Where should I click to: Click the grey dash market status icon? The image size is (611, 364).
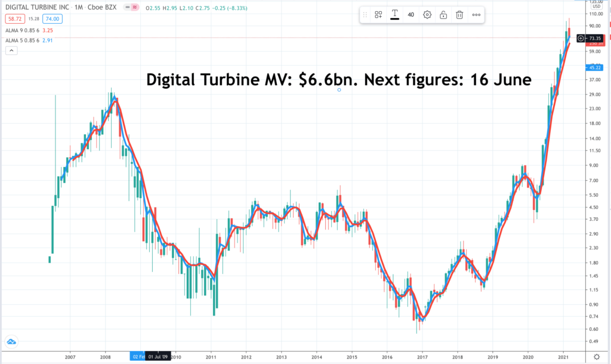tap(128, 7)
